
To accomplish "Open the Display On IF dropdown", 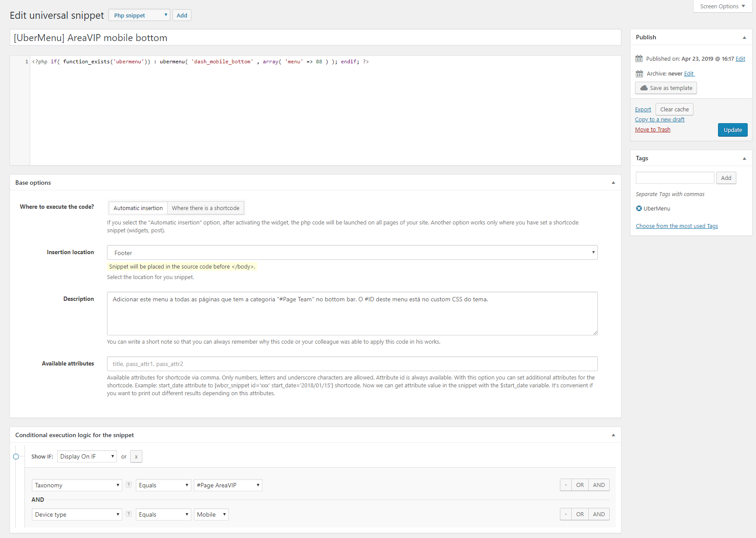I will pyautogui.click(x=87, y=456).
